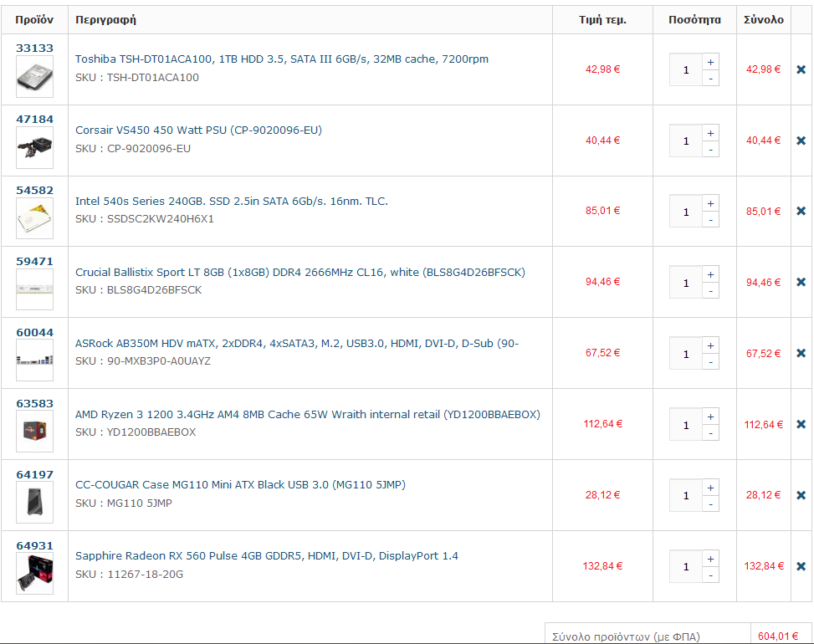Click product code 54582
Screen dimensions: 814x644
[35, 191]
